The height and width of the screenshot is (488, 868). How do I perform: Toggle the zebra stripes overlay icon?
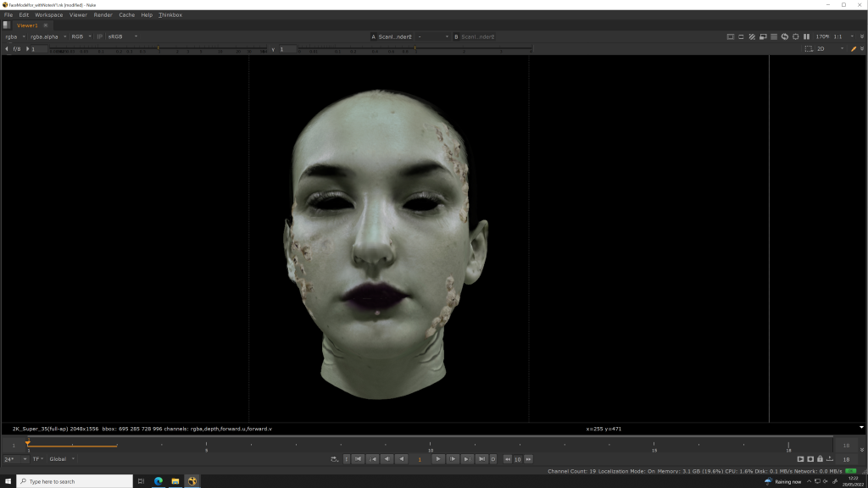[752, 36]
